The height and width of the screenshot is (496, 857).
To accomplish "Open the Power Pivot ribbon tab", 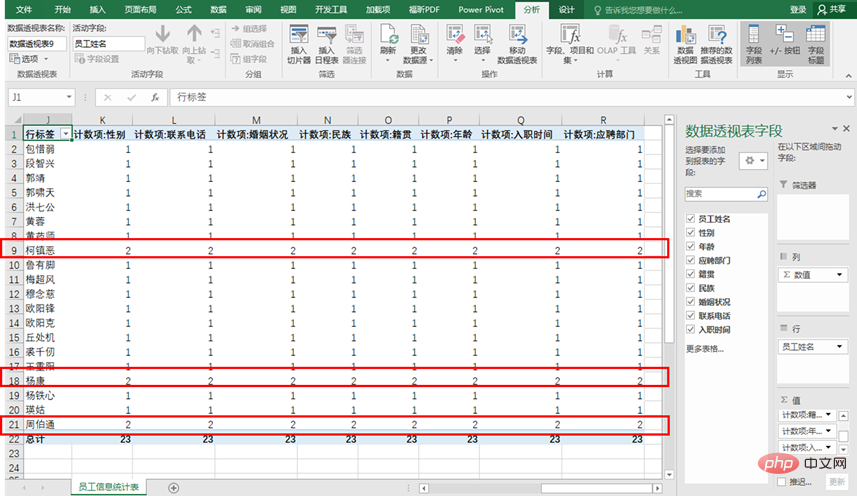I will click(x=482, y=9).
